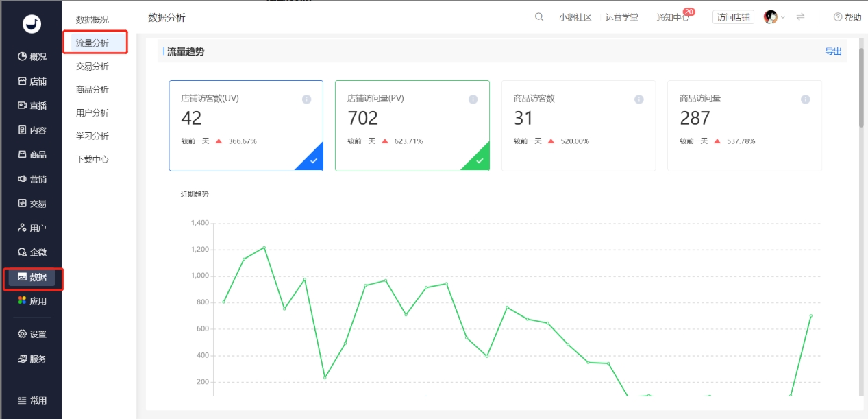This screenshot has height=419, width=868.
Task: Click the 导出 export link
Action: (x=833, y=51)
